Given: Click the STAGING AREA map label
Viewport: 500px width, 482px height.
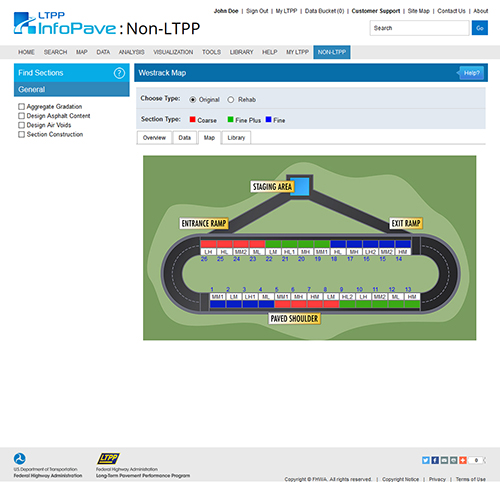Looking at the screenshot, I should (272, 187).
